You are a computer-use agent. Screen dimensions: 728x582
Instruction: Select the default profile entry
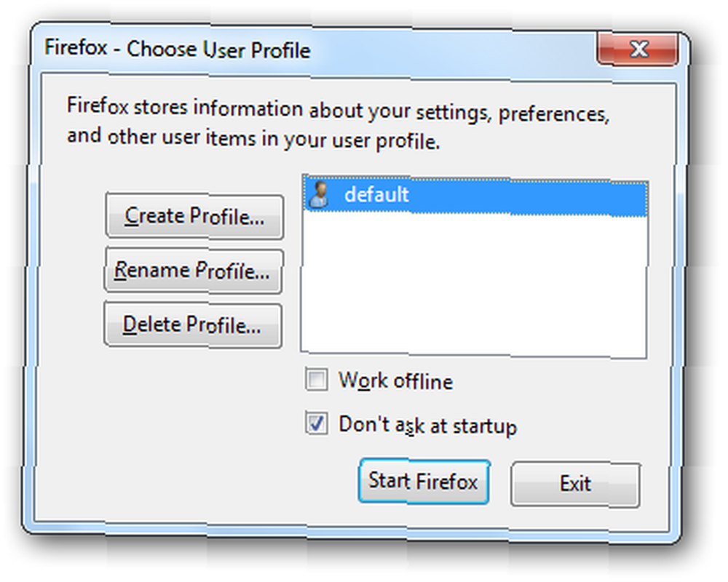475,196
